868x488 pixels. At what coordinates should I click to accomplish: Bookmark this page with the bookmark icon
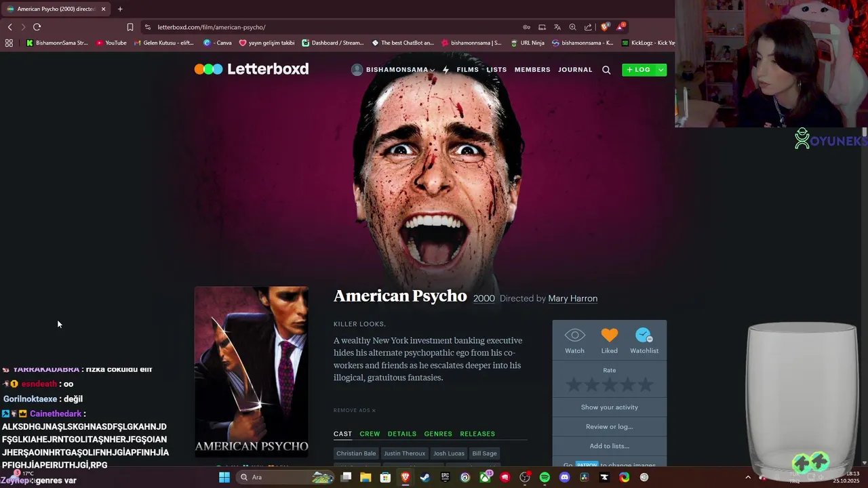130,27
